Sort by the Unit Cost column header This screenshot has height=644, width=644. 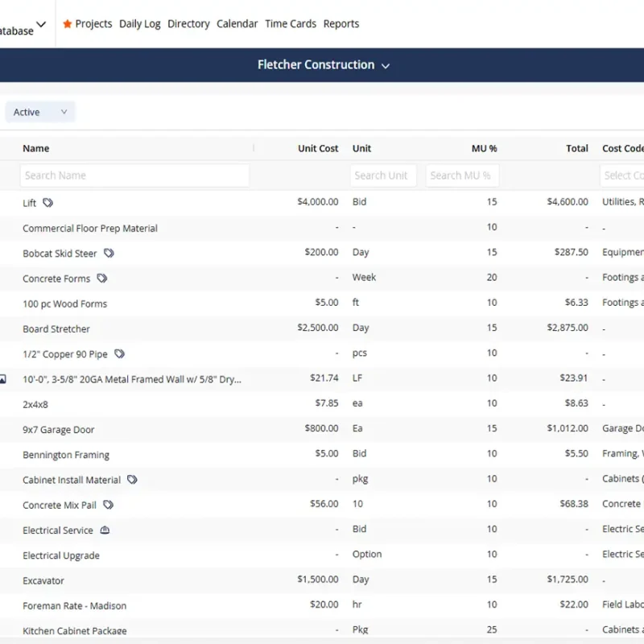(x=318, y=148)
